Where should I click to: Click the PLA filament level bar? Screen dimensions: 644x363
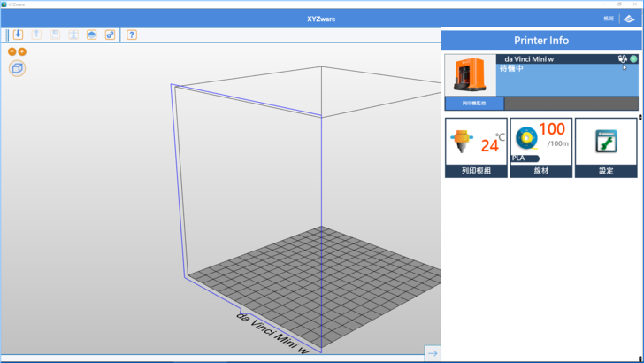[525, 158]
